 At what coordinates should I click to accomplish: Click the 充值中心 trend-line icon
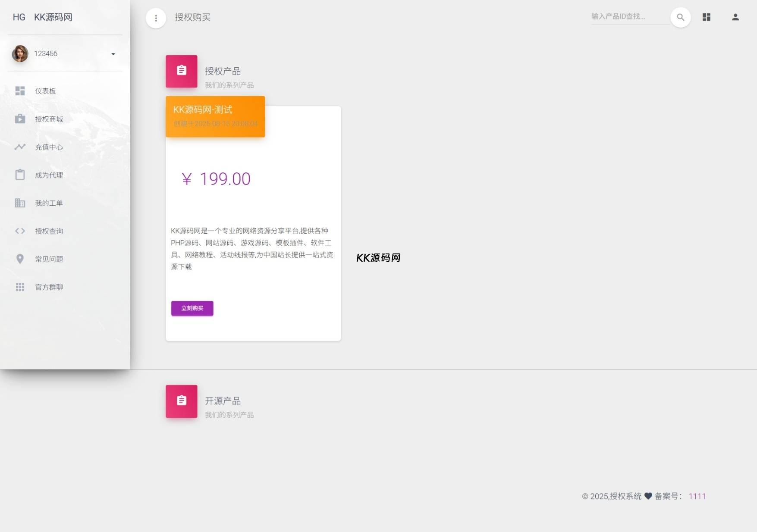point(20,147)
